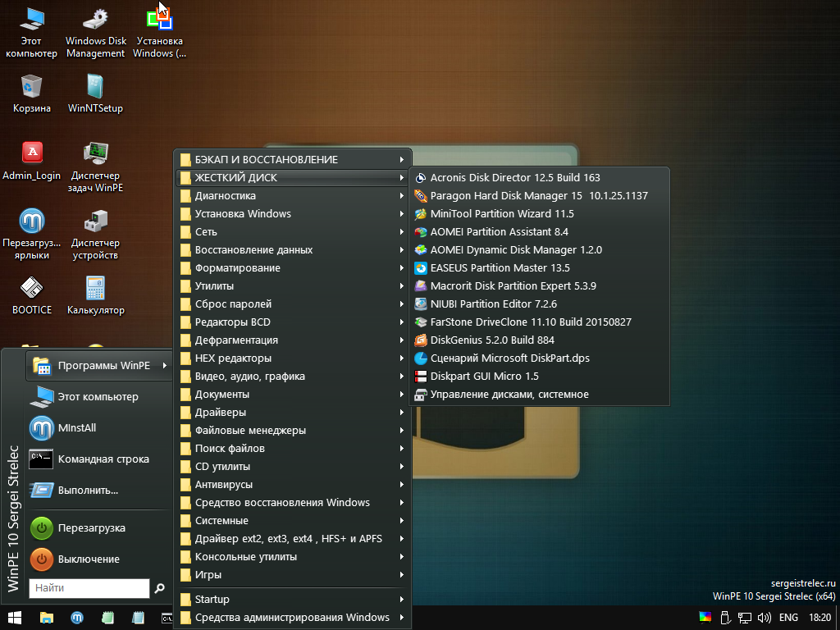The width and height of the screenshot is (840, 630).
Task: Click the Найти search field
Action: tap(89, 588)
